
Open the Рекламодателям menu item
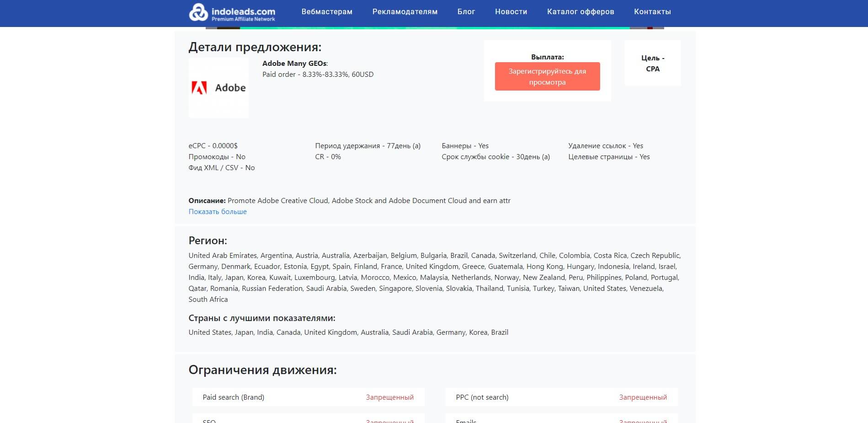(405, 12)
